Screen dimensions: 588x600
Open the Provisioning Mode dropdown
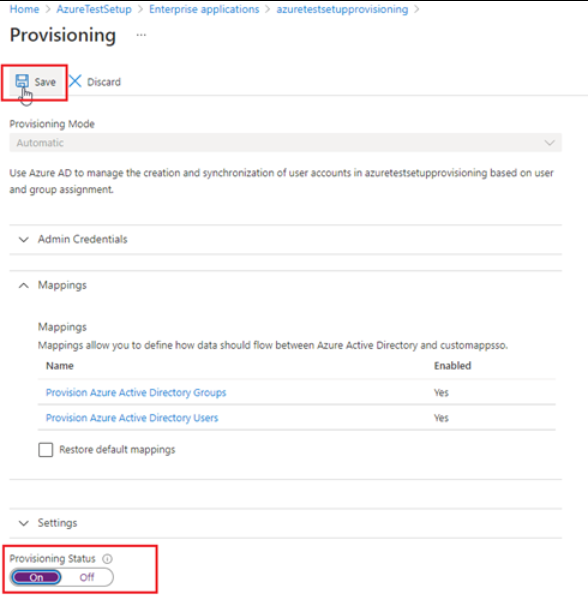click(285, 143)
